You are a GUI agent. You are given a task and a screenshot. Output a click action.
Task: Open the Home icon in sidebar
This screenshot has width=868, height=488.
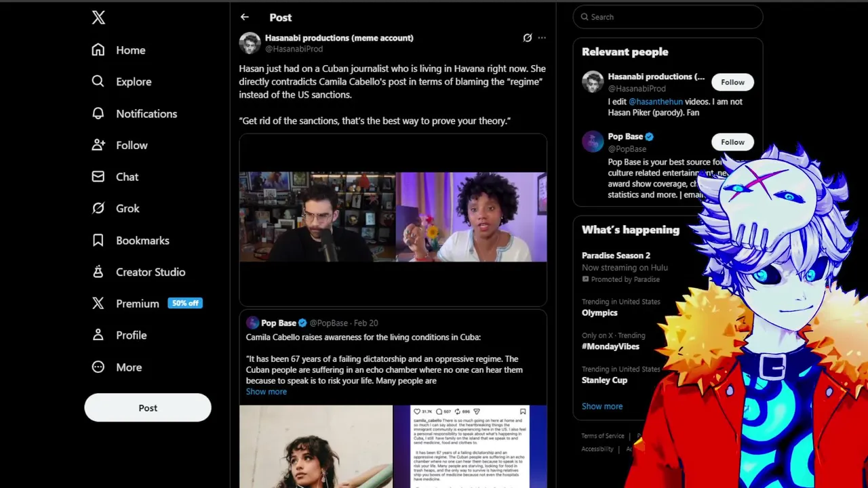[x=98, y=50]
